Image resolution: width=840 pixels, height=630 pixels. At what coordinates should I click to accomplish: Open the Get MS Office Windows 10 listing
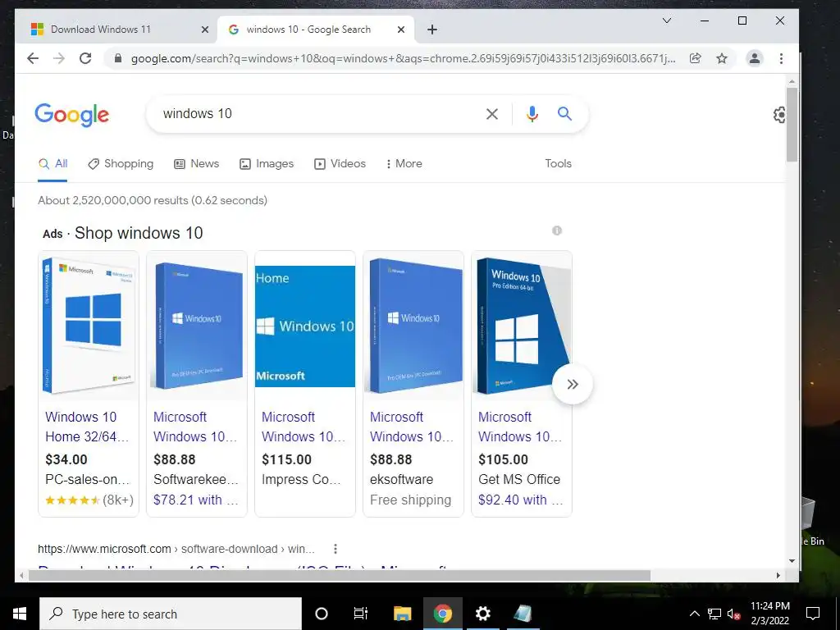(519, 427)
